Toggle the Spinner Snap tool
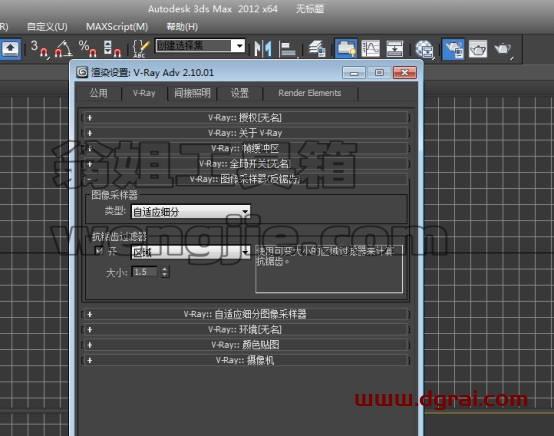This screenshot has height=436, width=554. click(x=111, y=48)
